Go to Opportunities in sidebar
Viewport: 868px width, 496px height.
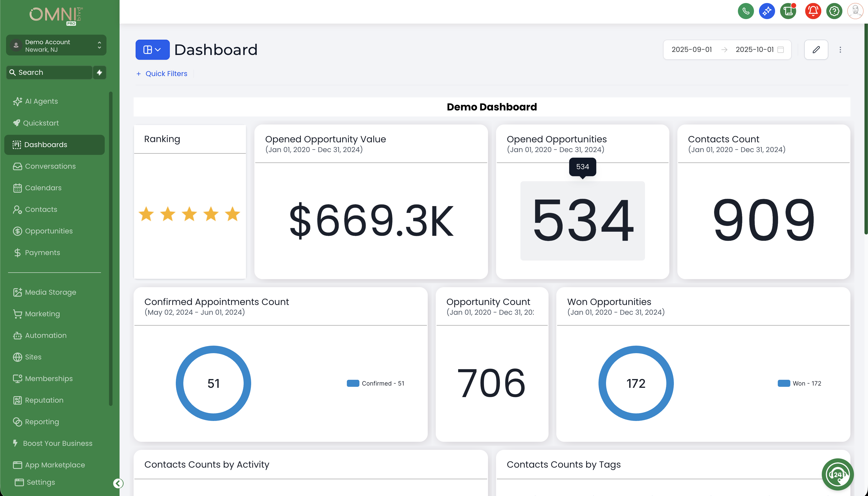[49, 231]
